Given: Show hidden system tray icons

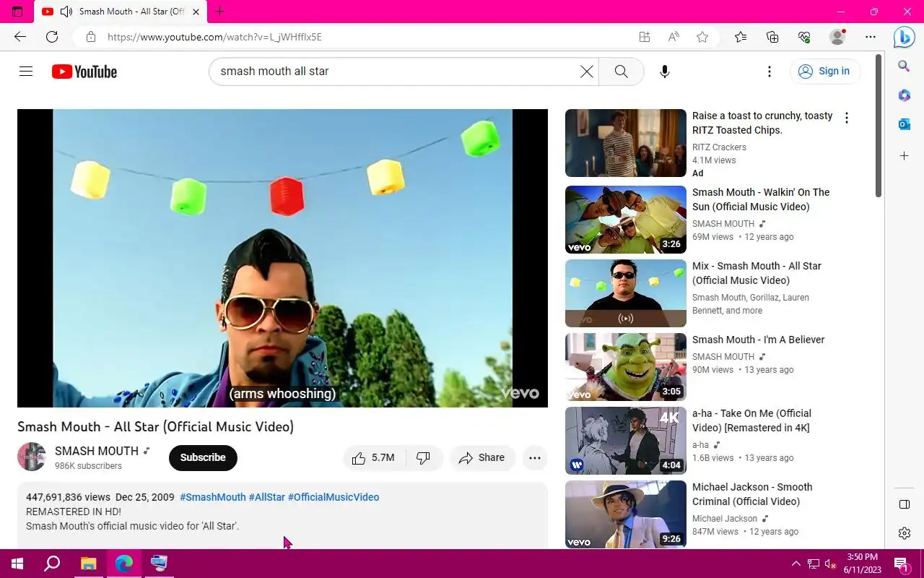Looking at the screenshot, I should click(796, 564).
